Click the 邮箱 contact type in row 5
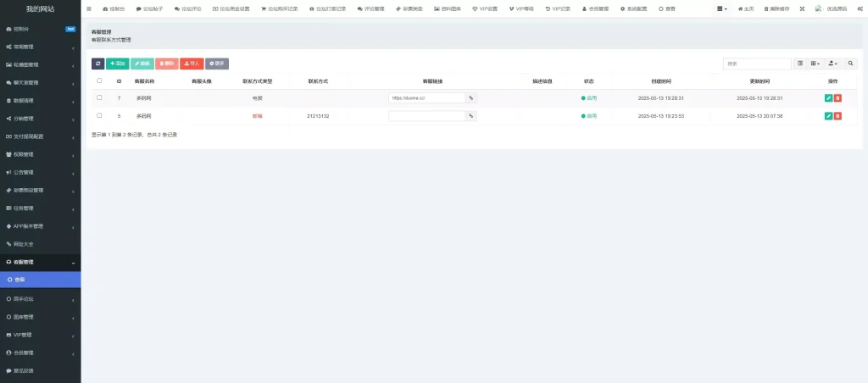The image size is (868, 383). 258,116
